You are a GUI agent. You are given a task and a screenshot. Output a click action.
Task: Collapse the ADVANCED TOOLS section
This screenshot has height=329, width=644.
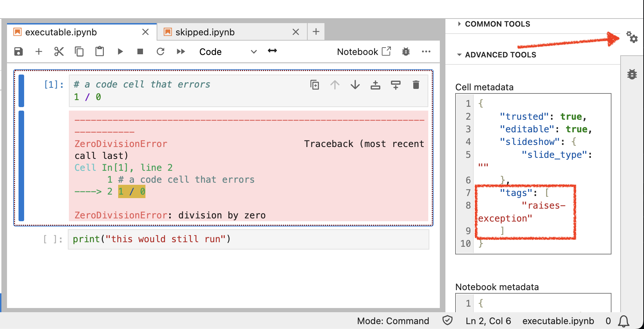click(500, 55)
